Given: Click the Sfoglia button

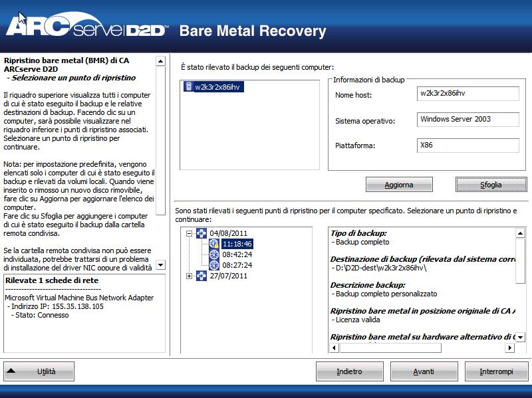Looking at the screenshot, I should click(x=491, y=185).
